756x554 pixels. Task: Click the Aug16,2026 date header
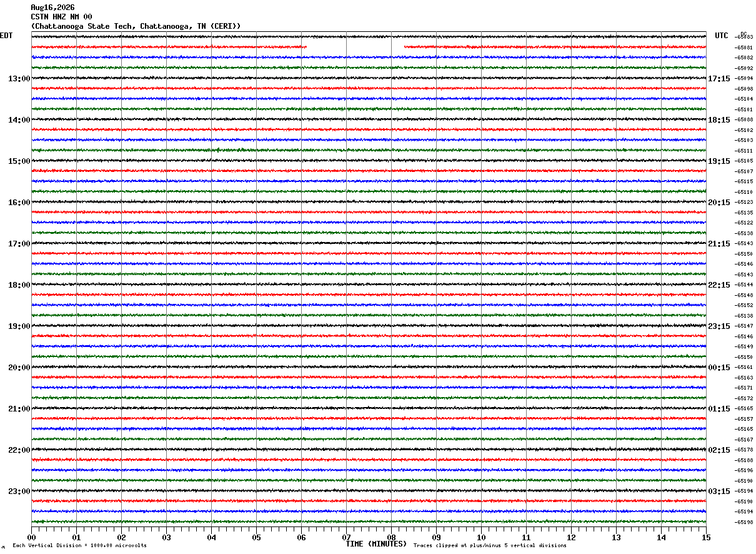click(52, 8)
